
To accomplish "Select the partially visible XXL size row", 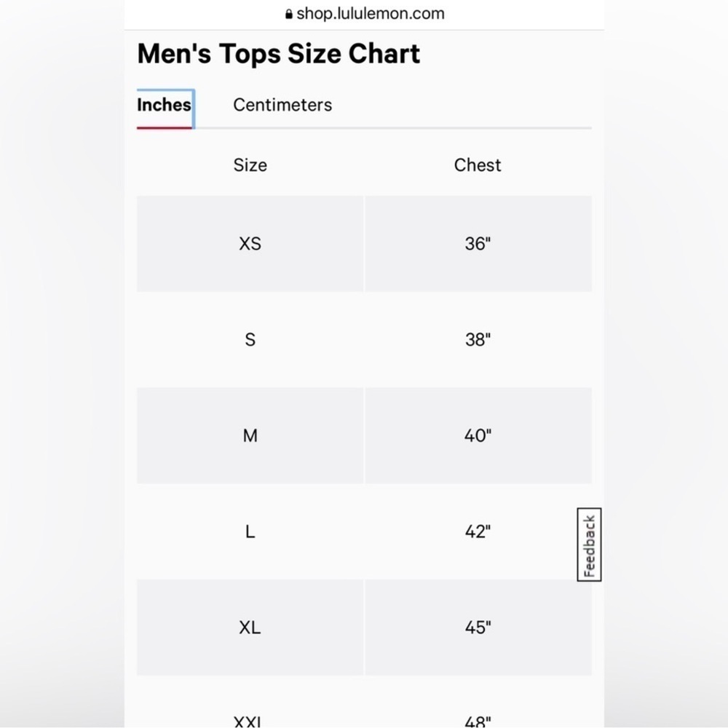I will (x=250, y=721).
